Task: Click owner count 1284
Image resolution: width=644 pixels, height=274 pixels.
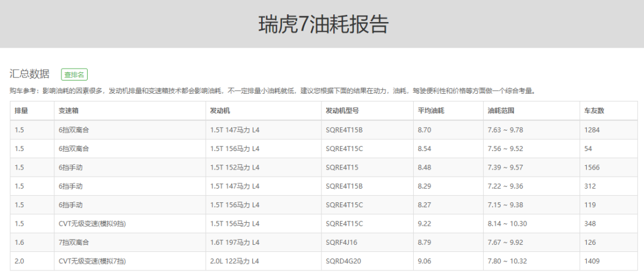Action: (592, 130)
